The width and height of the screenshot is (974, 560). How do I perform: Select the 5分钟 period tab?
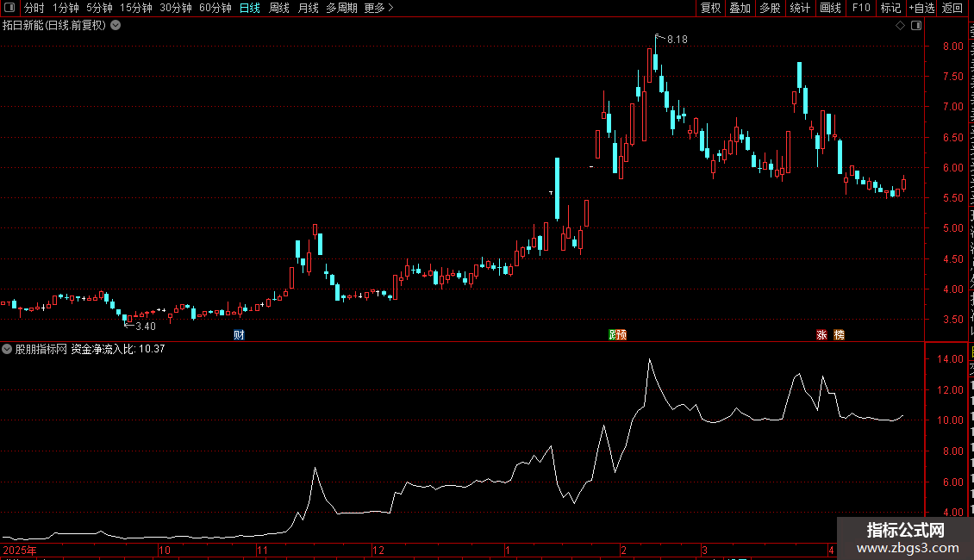[99, 8]
